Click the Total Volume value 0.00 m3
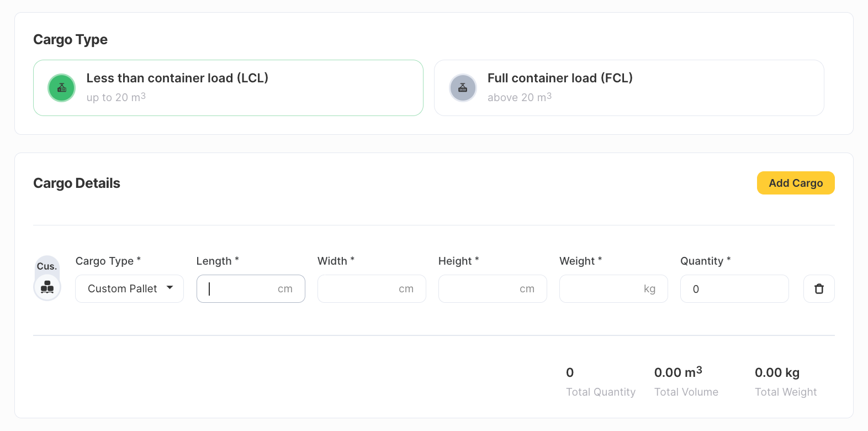The height and width of the screenshot is (431, 868). 678,372
